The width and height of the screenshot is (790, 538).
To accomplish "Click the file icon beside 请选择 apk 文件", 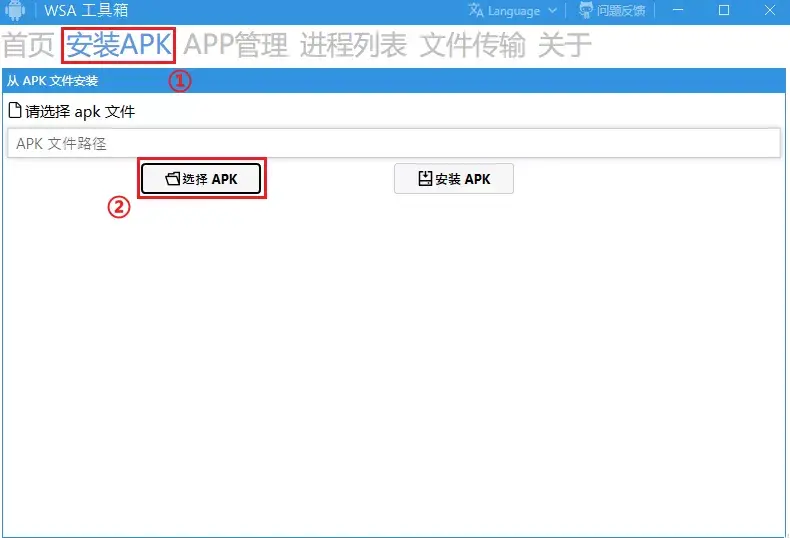I will [x=15, y=110].
